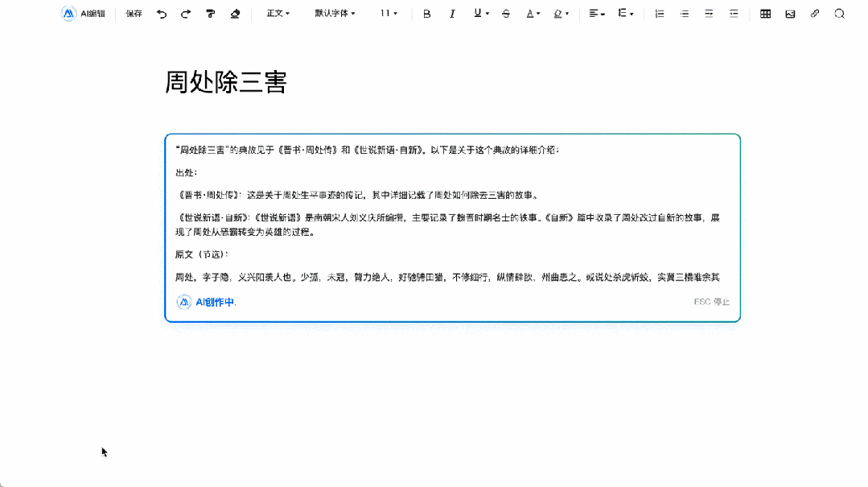Open search with the magnifier icon
Screen dimensions: 868x487
click(x=839, y=14)
